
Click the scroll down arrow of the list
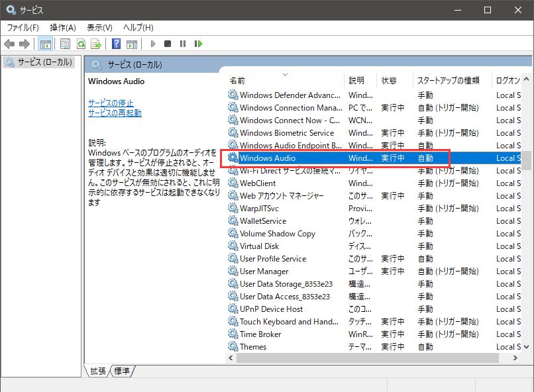(527, 347)
